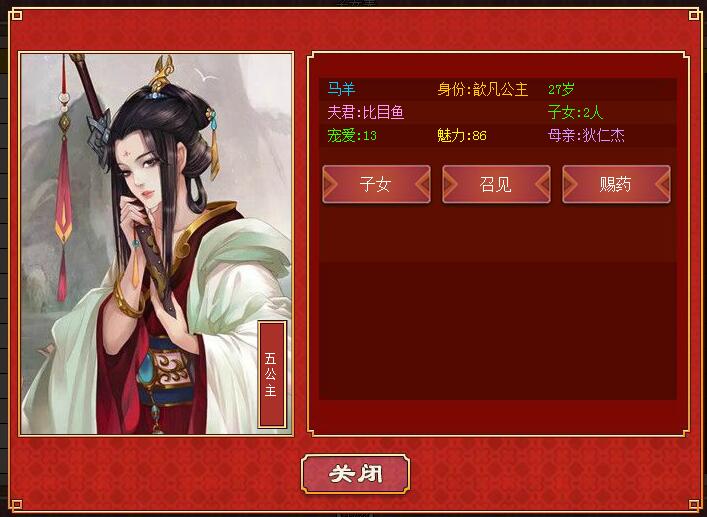Viewport: 707px width, 517px height.
Task: Close the dialog with 关闭 button
Action: tap(355, 474)
